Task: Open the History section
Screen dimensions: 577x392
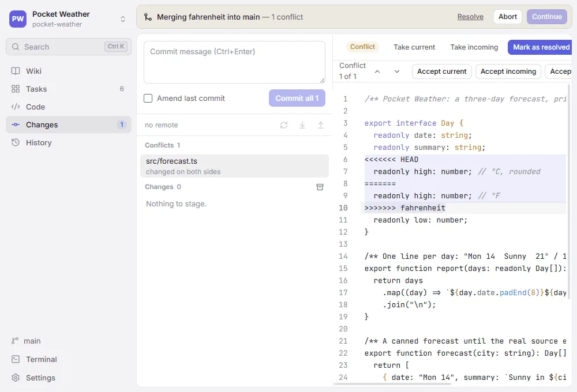Action: pos(69,143)
